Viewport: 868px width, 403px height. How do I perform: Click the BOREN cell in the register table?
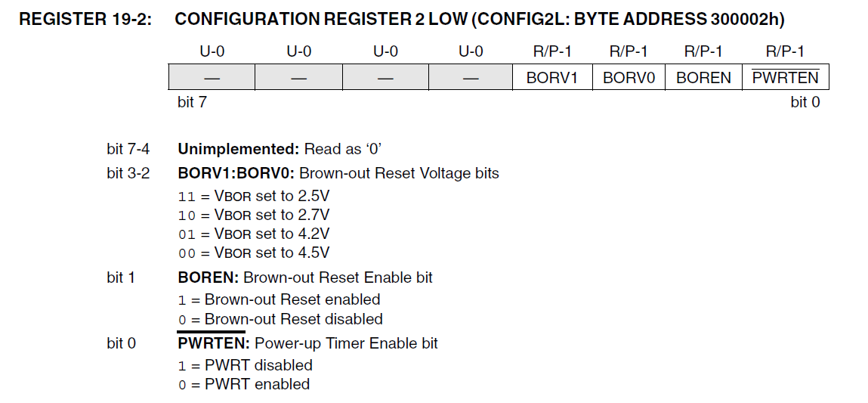coord(703,78)
